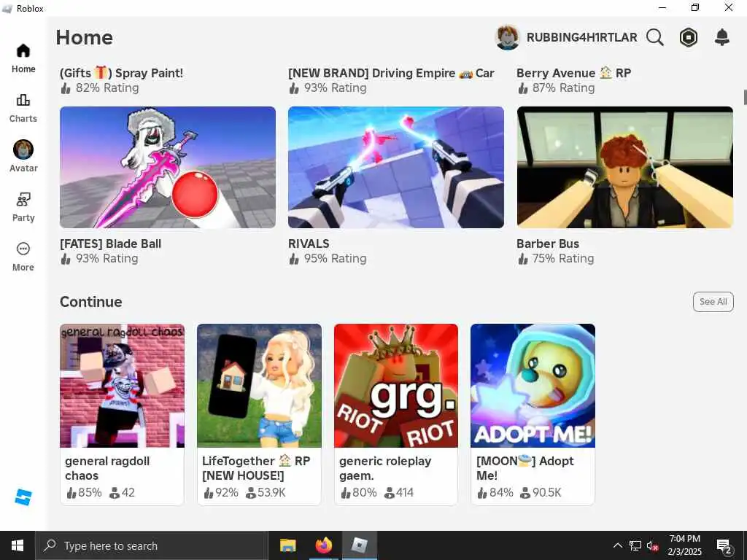
Task: Click the 'Berry Avenue RP' title
Action: pyautogui.click(x=573, y=73)
